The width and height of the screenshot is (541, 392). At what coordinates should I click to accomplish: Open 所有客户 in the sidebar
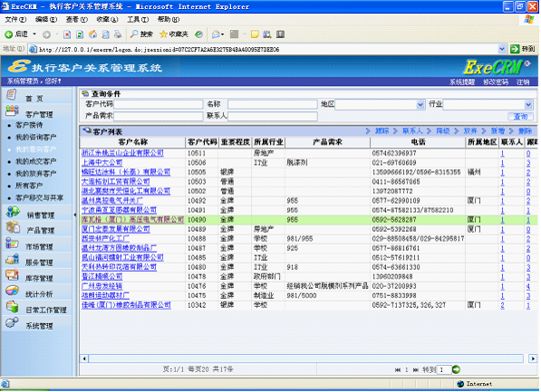click(29, 186)
